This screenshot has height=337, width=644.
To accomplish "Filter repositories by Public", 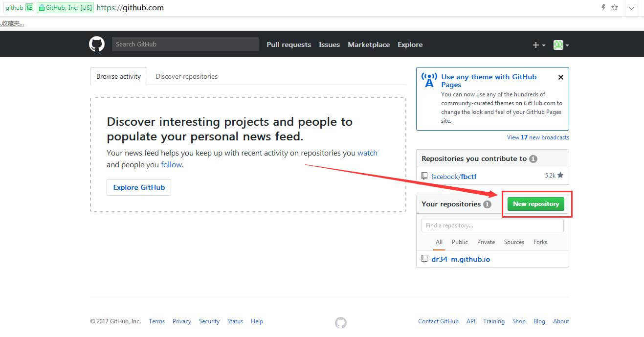I will [x=460, y=242].
